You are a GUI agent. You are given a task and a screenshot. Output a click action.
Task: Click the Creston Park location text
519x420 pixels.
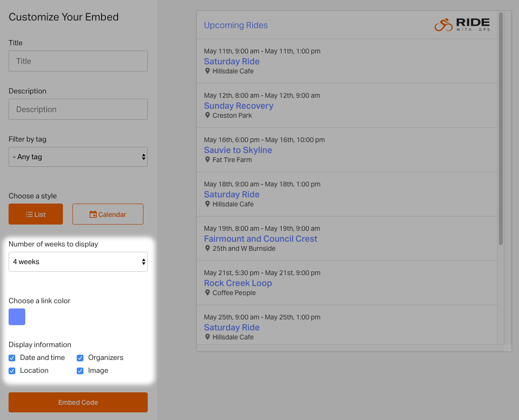coord(232,115)
